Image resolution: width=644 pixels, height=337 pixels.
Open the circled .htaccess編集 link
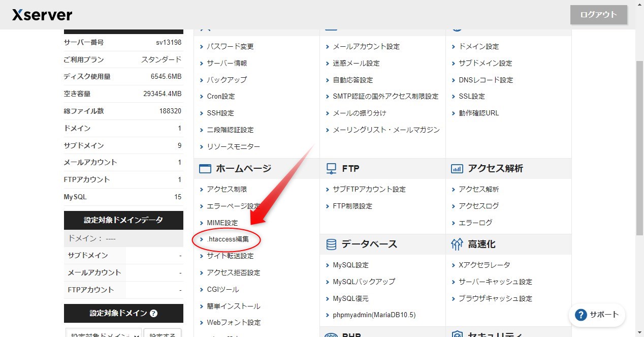tap(227, 239)
